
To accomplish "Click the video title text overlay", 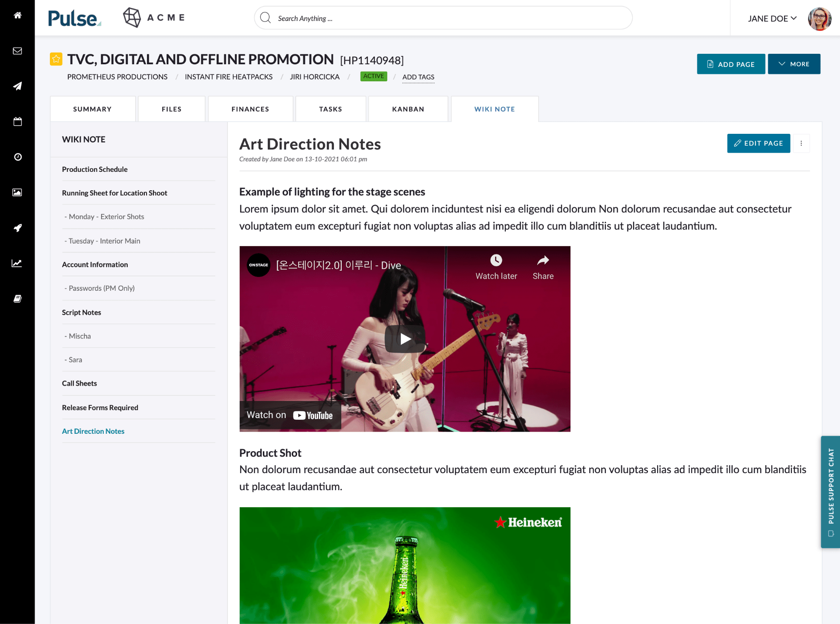I will (x=339, y=265).
